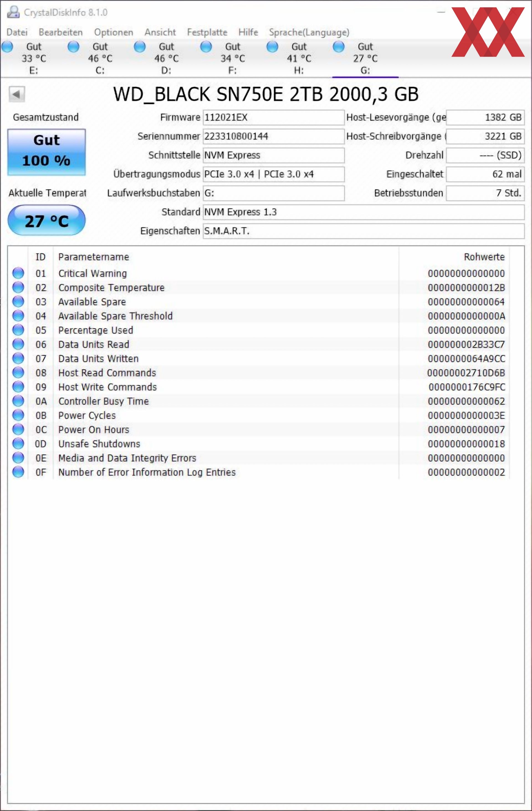The height and width of the screenshot is (811, 532).
Task: Click the Firmware value field
Action: [273, 117]
